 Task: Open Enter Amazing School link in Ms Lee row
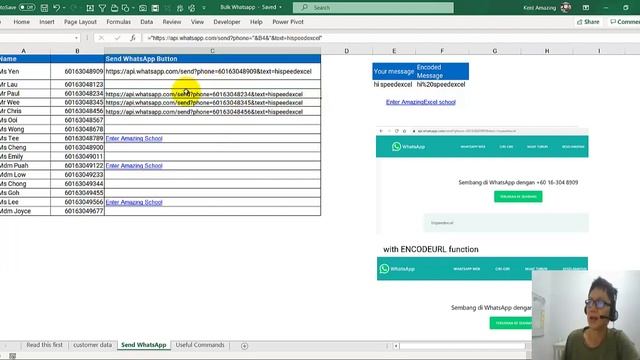[x=134, y=202]
